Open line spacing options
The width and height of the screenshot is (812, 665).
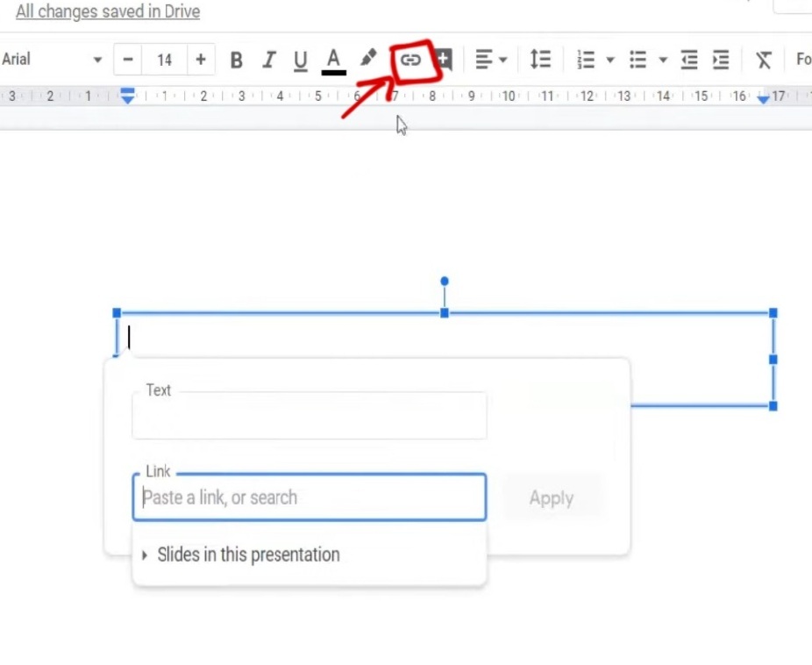pos(540,59)
